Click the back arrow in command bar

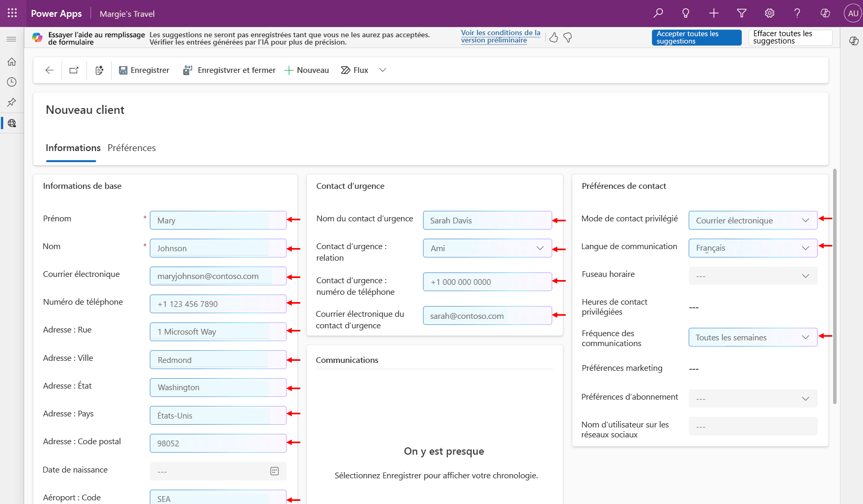click(x=49, y=70)
